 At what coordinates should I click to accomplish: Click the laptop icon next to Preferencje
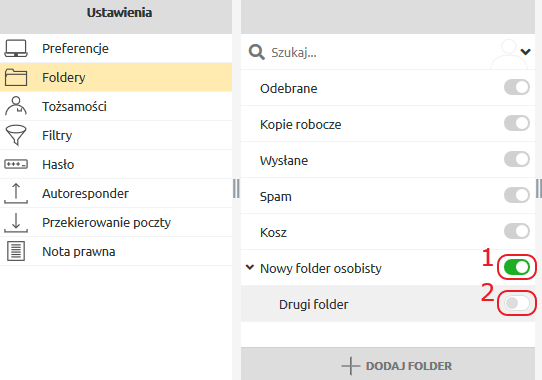[16, 48]
